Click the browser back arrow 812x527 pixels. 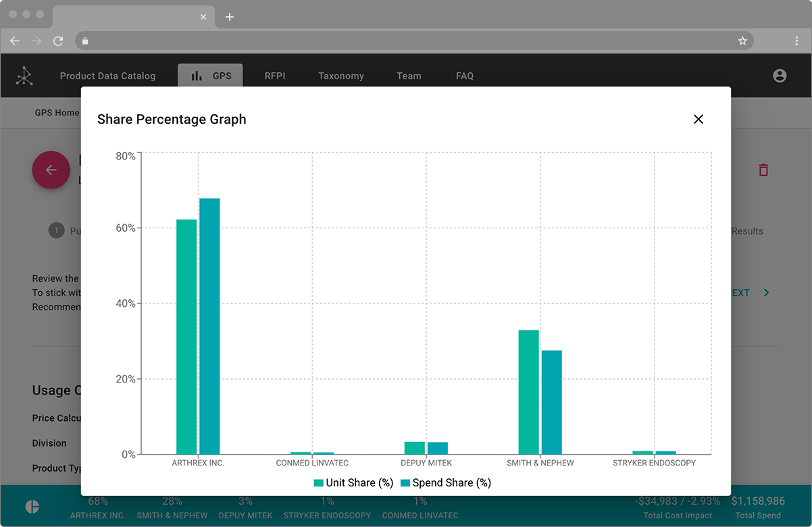15,41
